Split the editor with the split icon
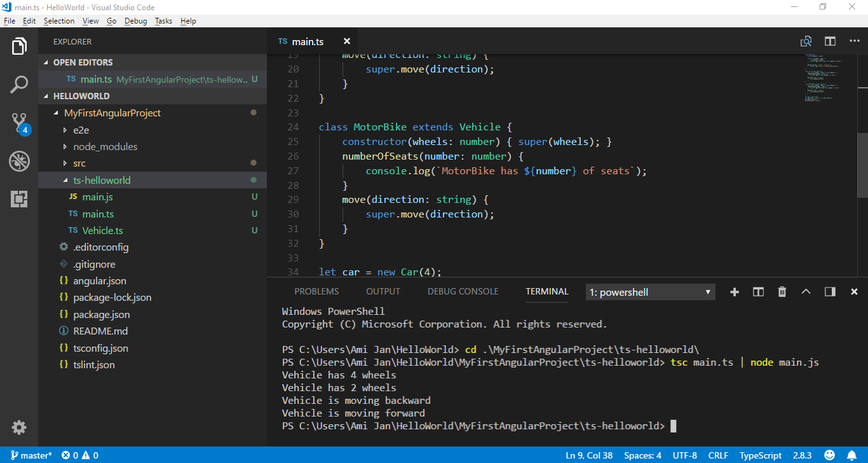This screenshot has height=463, width=868. 830,41
